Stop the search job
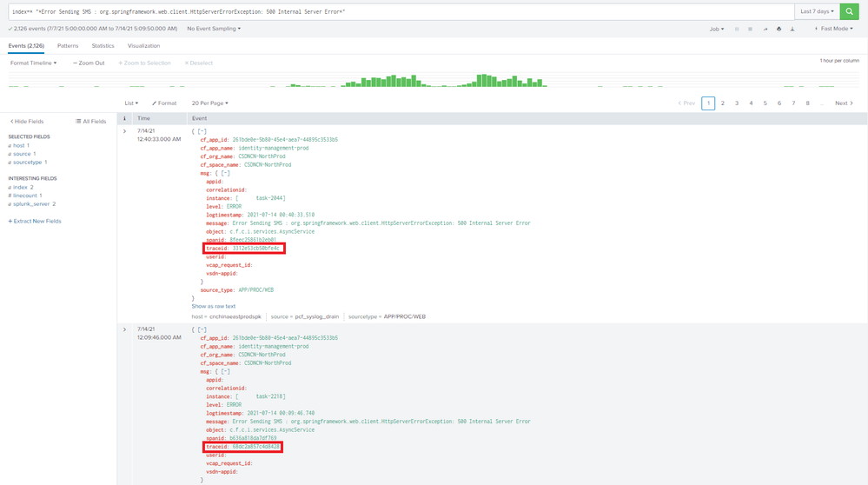Screen dimensions: 868x485 [751, 29]
